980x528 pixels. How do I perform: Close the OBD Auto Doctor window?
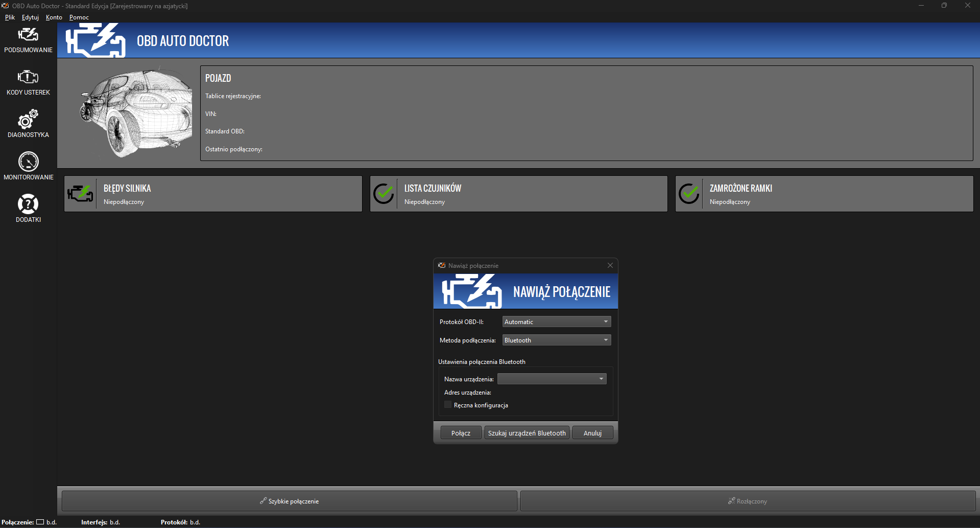click(x=968, y=6)
